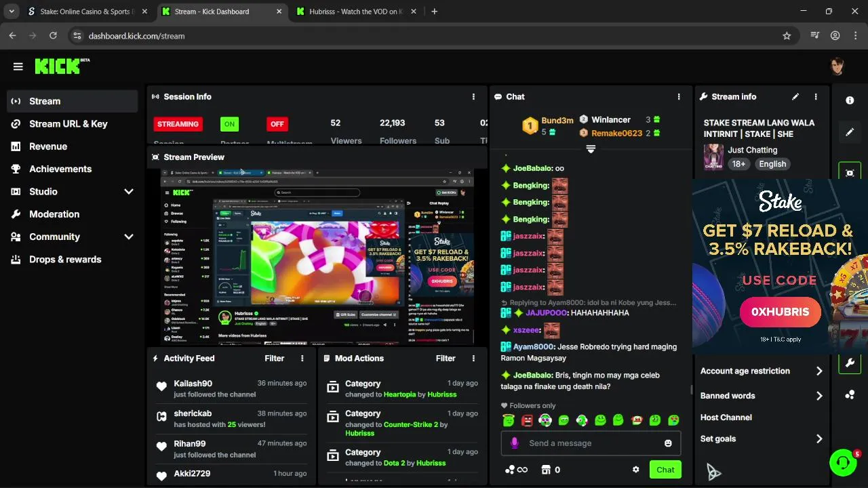Click the Heartopia category link
This screenshot has width=868, height=488.
pos(399,394)
